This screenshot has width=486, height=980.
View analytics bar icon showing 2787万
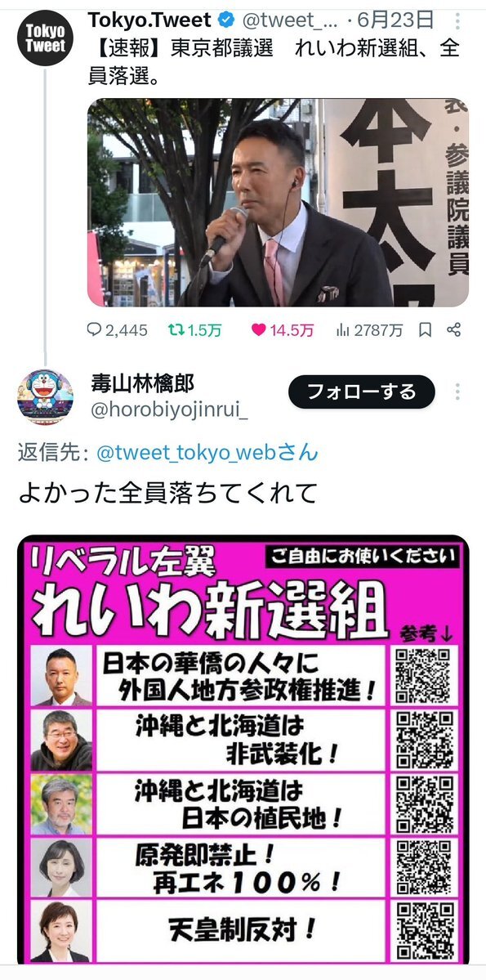(343, 331)
